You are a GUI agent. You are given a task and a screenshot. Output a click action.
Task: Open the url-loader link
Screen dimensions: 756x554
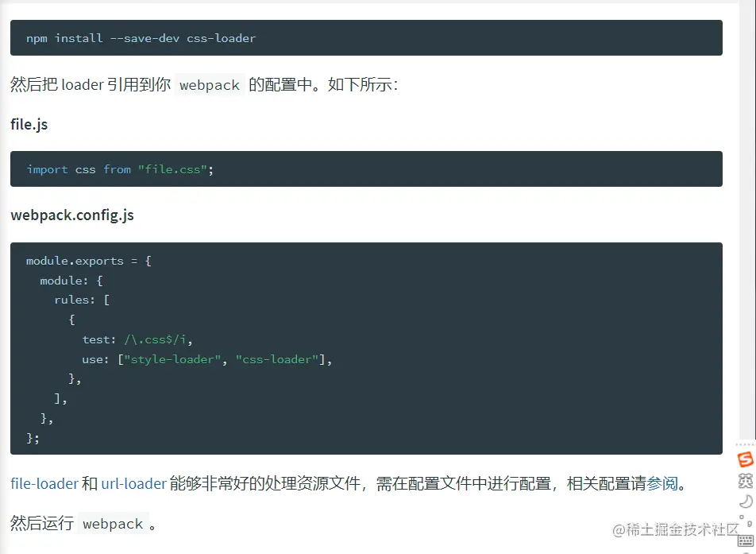(133, 483)
